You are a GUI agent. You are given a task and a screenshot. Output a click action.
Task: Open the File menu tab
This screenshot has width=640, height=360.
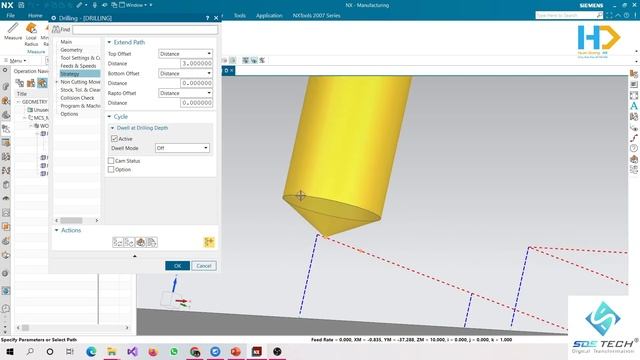click(x=11, y=15)
